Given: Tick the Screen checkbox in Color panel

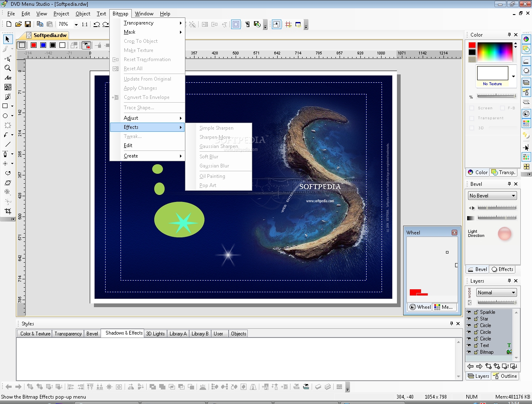Looking at the screenshot, I should [x=472, y=108].
